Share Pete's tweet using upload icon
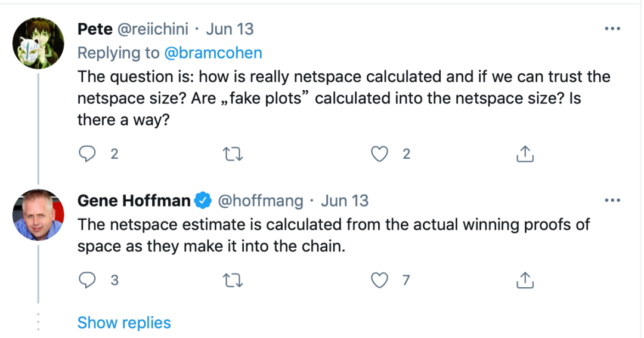This screenshot has height=338, width=644. pos(525,154)
